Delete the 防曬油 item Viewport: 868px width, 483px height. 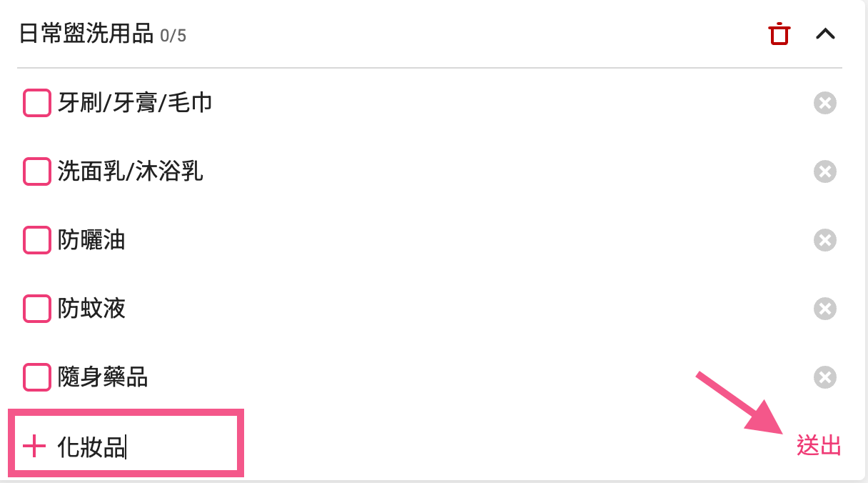(x=824, y=240)
